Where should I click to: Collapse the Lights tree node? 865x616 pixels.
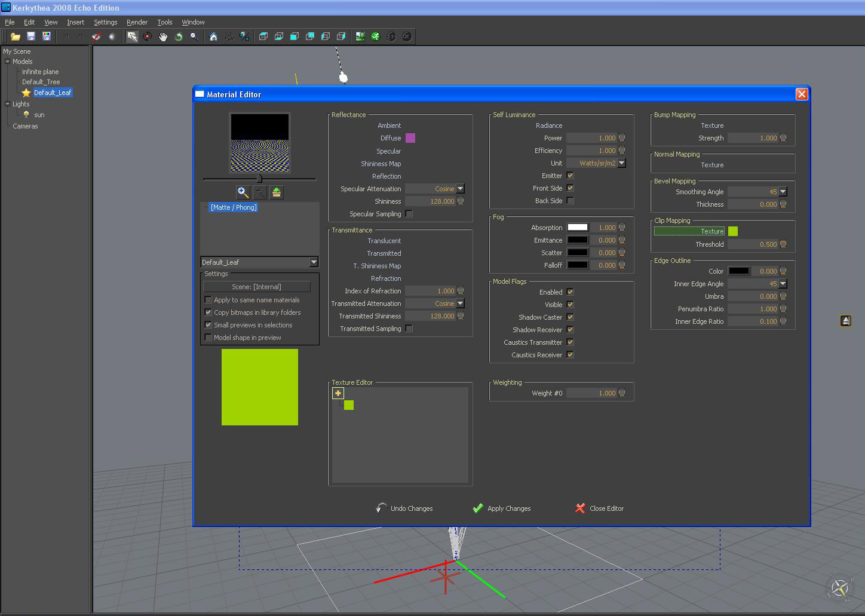(x=8, y=103)
